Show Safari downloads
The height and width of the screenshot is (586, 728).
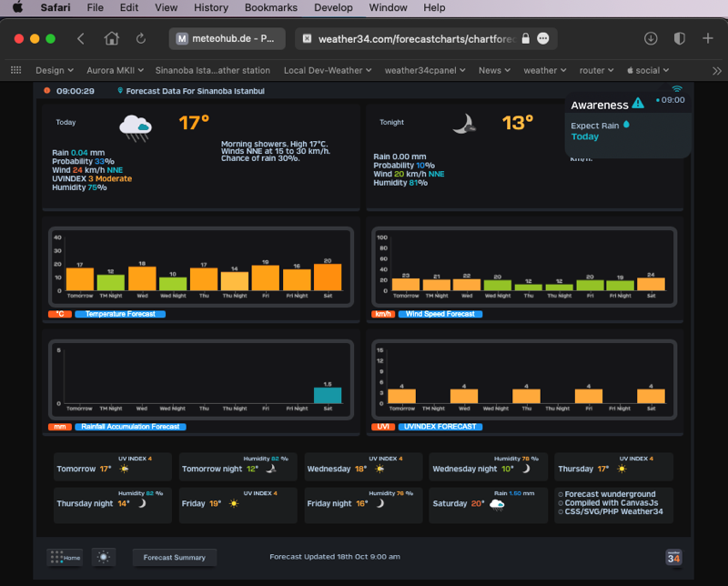tap(651, 38)
